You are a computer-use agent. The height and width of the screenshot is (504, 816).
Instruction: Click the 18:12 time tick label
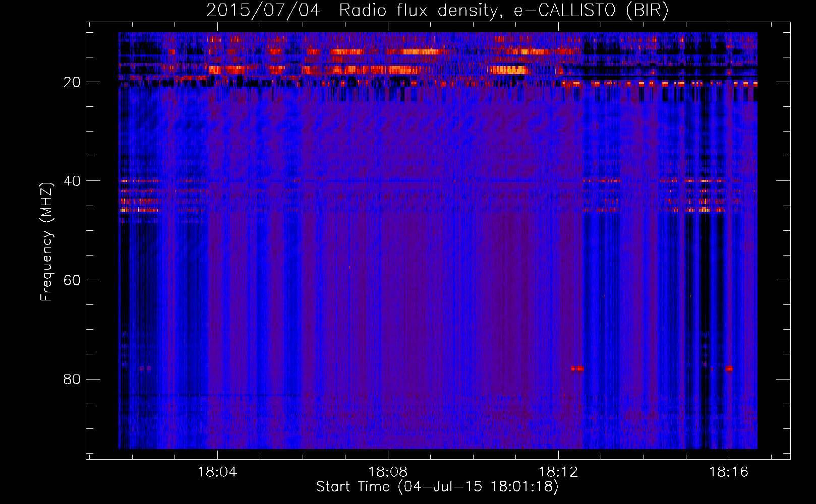[558, 472]
